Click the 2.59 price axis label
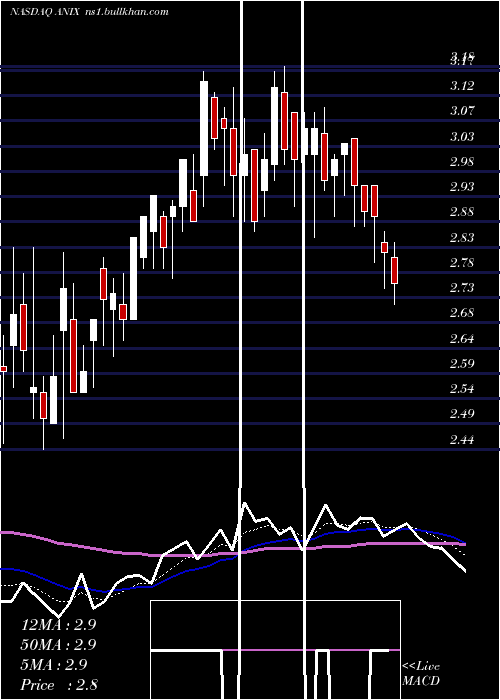Viewport: 500px width, 700px height. pos(462,363)
